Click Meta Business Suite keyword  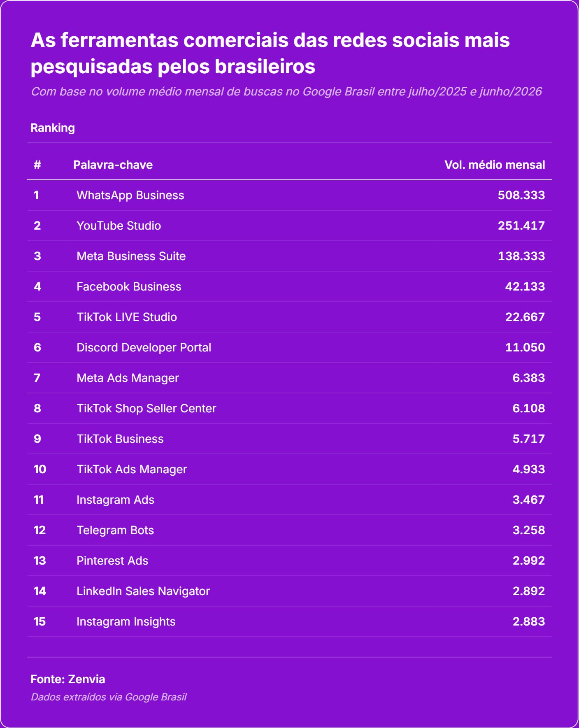coord(131,256)
